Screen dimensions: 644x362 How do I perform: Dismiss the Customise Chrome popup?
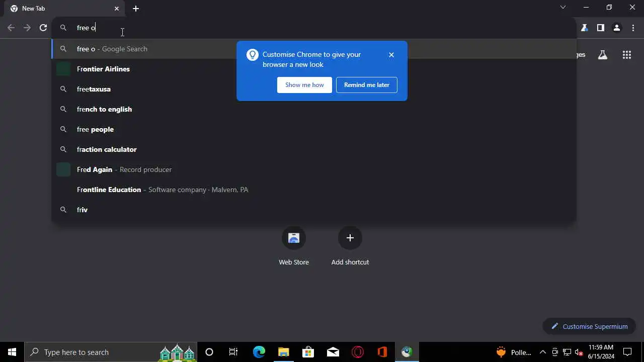(x=391, y=55)
